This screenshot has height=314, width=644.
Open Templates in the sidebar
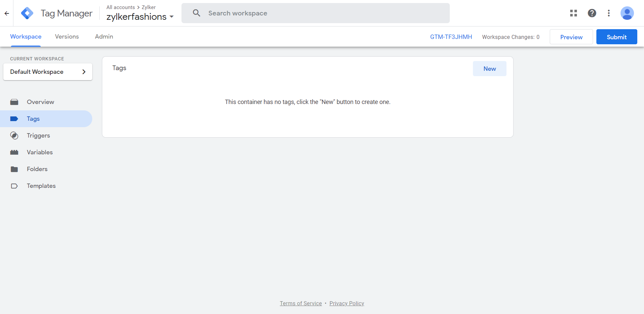[46, 186]
